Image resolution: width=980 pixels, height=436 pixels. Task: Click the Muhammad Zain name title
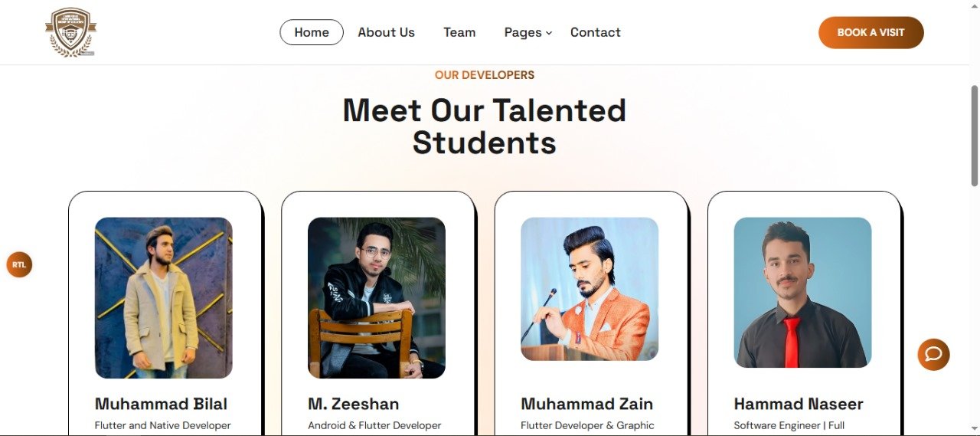tap(586, 404)
